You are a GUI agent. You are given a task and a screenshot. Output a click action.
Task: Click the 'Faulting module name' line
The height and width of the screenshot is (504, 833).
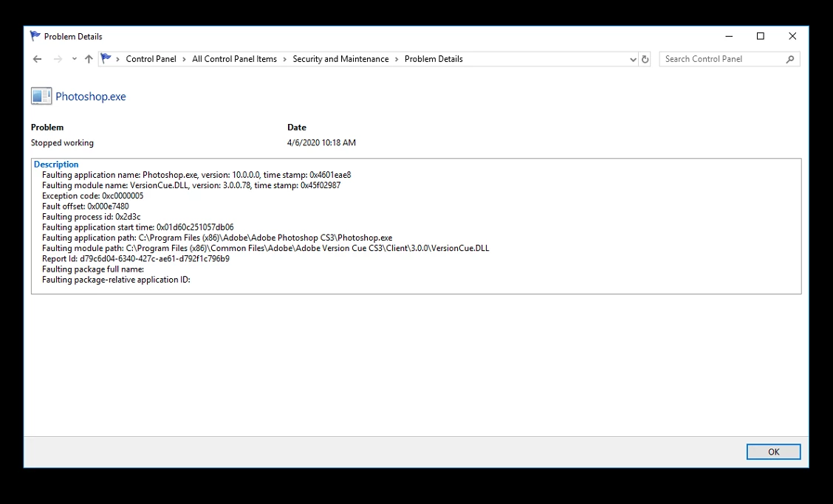coord(191,185)
